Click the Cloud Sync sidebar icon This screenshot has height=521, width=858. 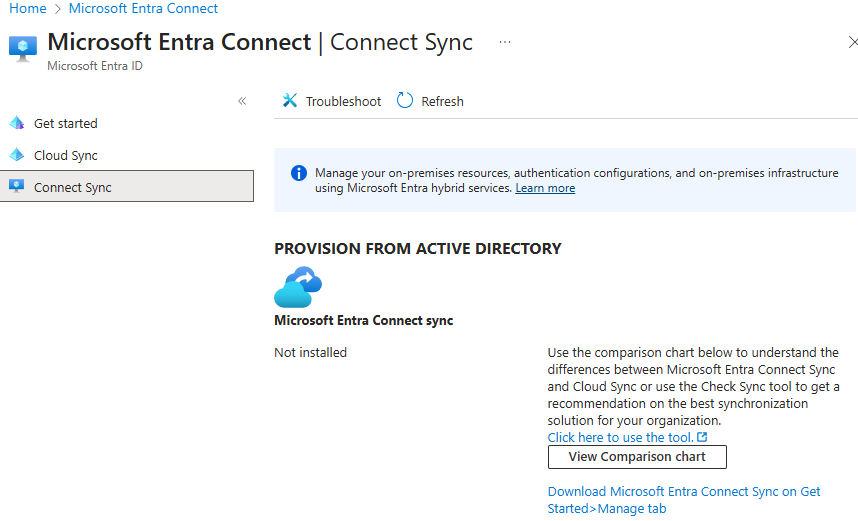pyautogui.click(x=17, y=155)
